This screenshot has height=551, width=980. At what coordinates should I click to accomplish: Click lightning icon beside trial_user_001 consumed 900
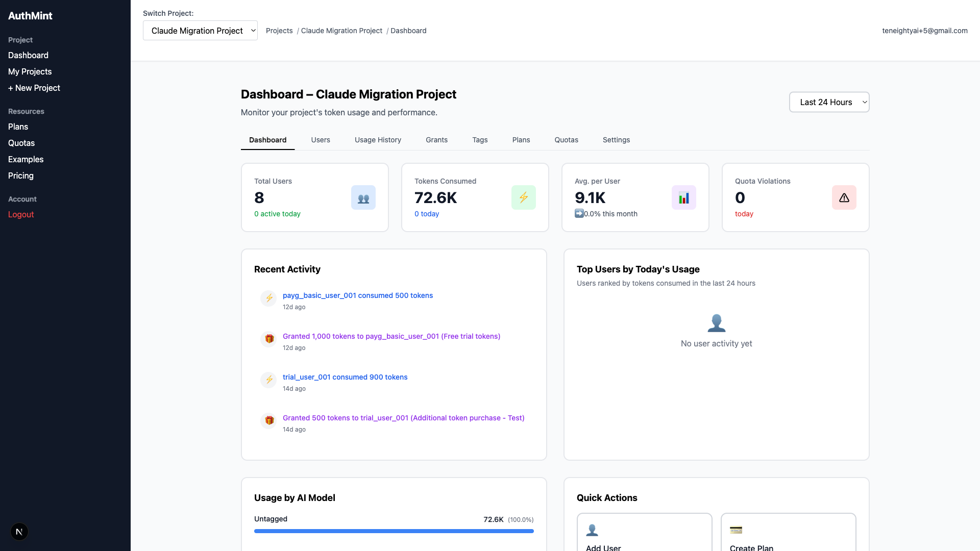269,380
